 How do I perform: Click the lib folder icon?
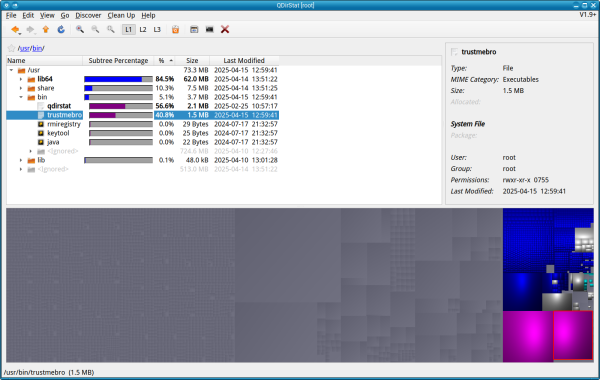pyautogui.click(x=31, y=160)
